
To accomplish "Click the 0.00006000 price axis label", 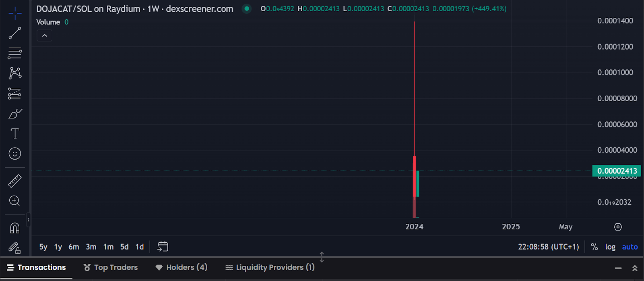I will [x=617, y=125].
